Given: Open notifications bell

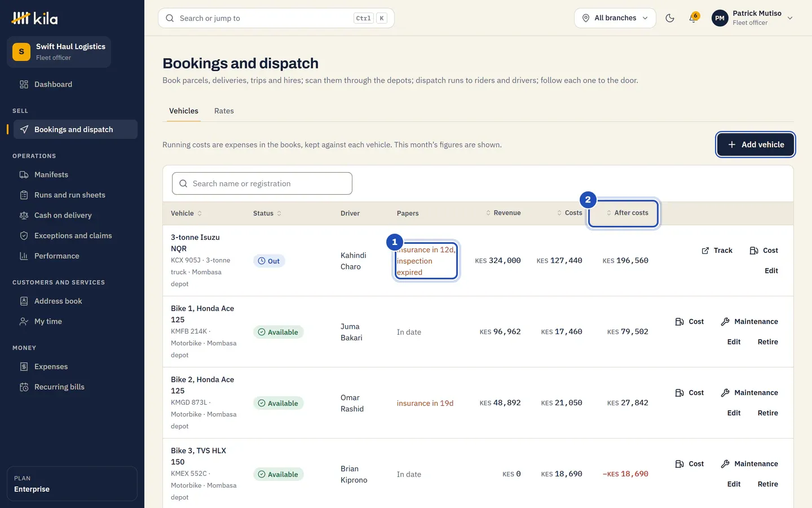Looking at the screenshot, I should [x=694, y=18].
